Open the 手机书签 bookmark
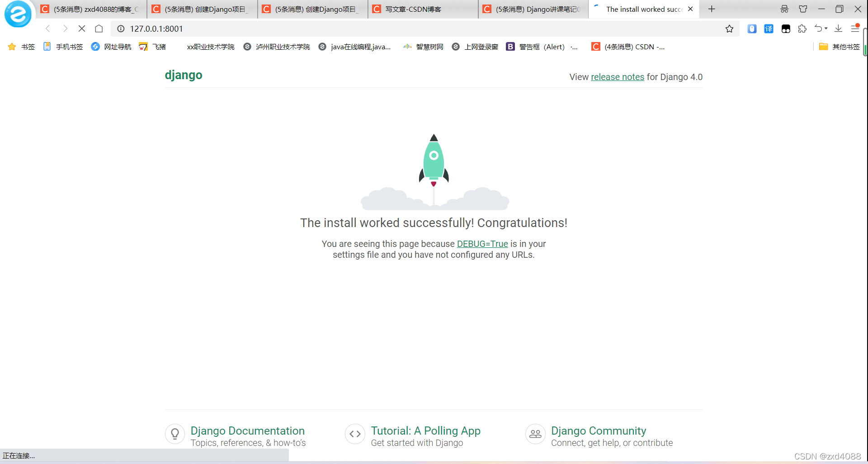868x464 pixels. point(63,47)
